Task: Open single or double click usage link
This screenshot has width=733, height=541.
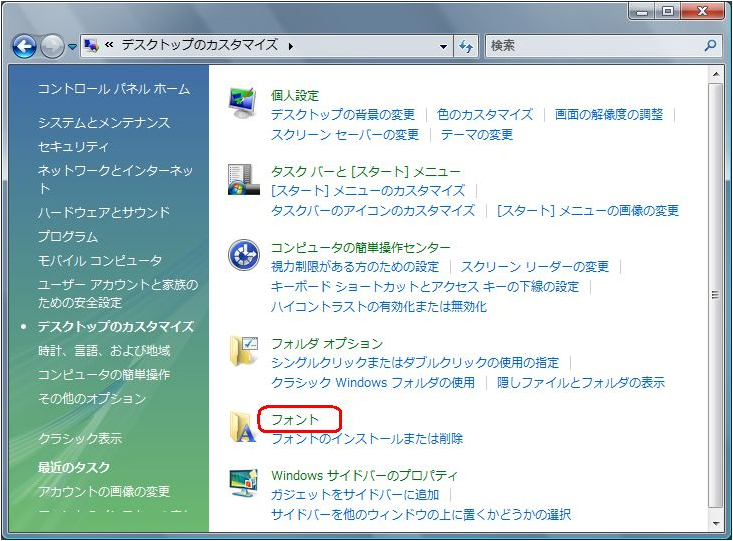Action: pos(415,362)
